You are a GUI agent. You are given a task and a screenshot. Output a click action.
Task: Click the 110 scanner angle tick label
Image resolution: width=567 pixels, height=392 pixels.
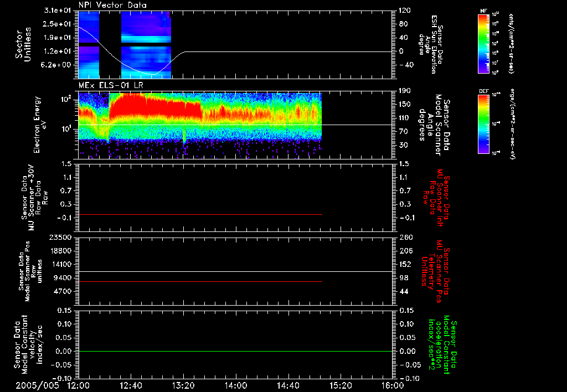point(404,118)
